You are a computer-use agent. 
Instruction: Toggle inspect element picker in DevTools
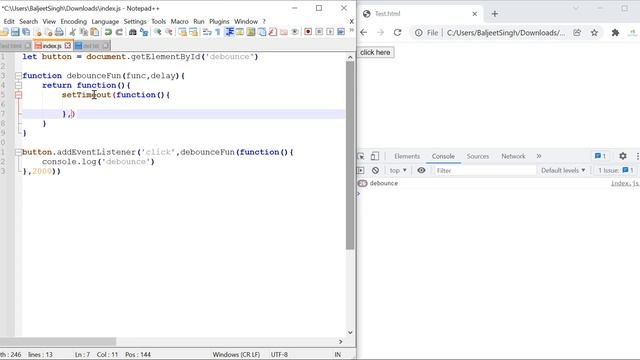point(361,156)
